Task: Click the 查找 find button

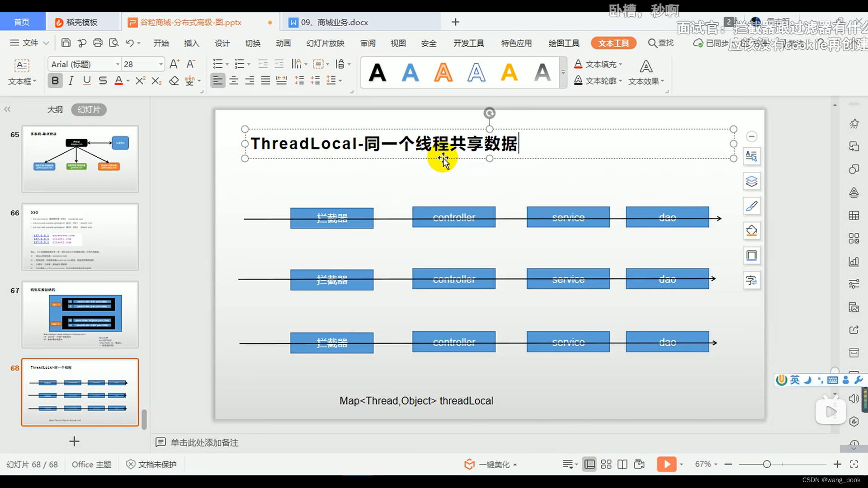Action: coord(661,43)
